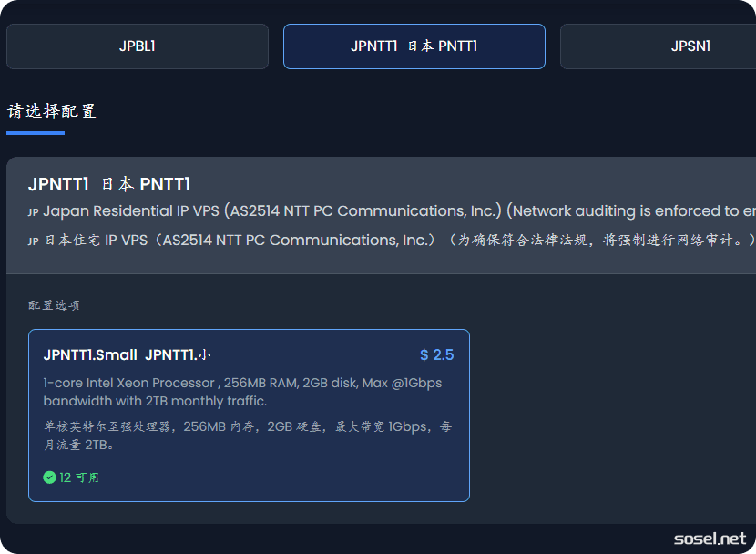Click the JPNTT1.小 Chinese plan name
This screenshot has height=554, width=756.
[179, 354]
